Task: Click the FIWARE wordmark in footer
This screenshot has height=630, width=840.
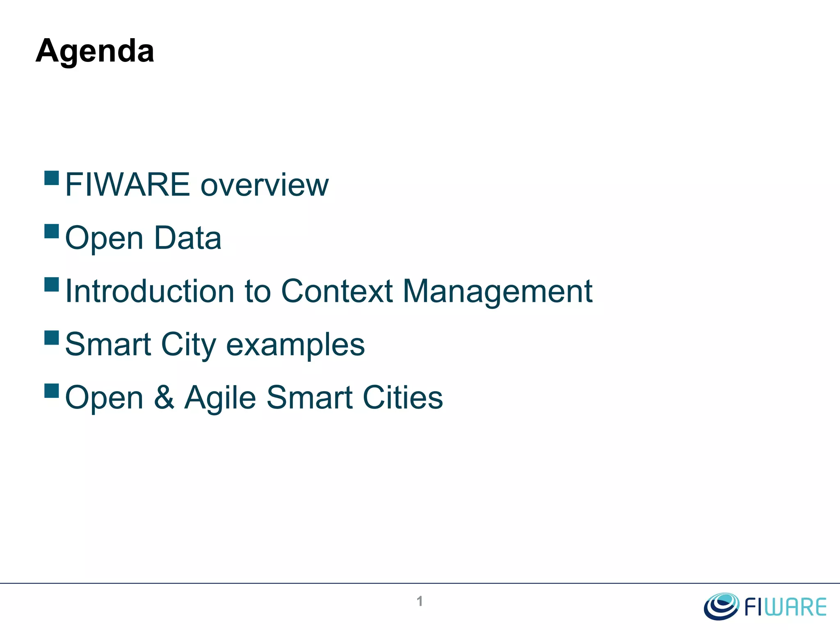Action: point(785,607)
